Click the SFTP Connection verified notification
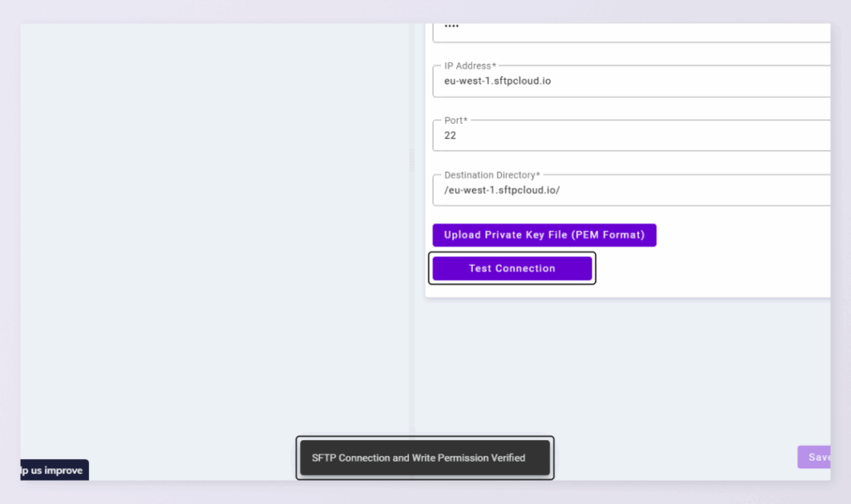The width and height of the screenshot is (851, 504). (x=424, y=458)
